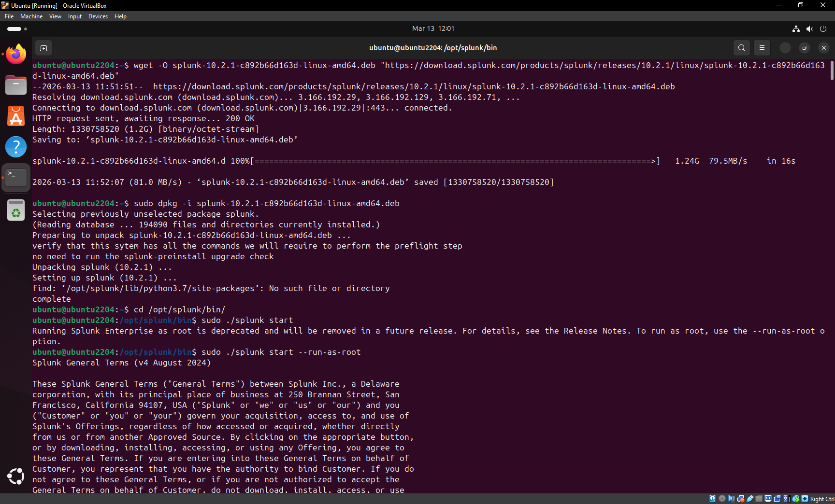Click the network adapters status icon
Screen dimensions: 835x504
[x=740, y=499]
